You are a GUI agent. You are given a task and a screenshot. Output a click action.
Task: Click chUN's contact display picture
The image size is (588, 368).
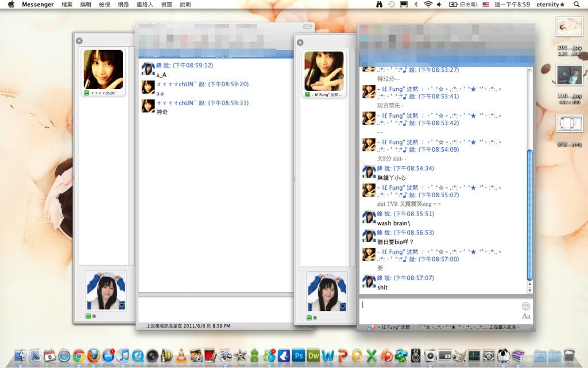pyautogui.click(x=103, y=69)
